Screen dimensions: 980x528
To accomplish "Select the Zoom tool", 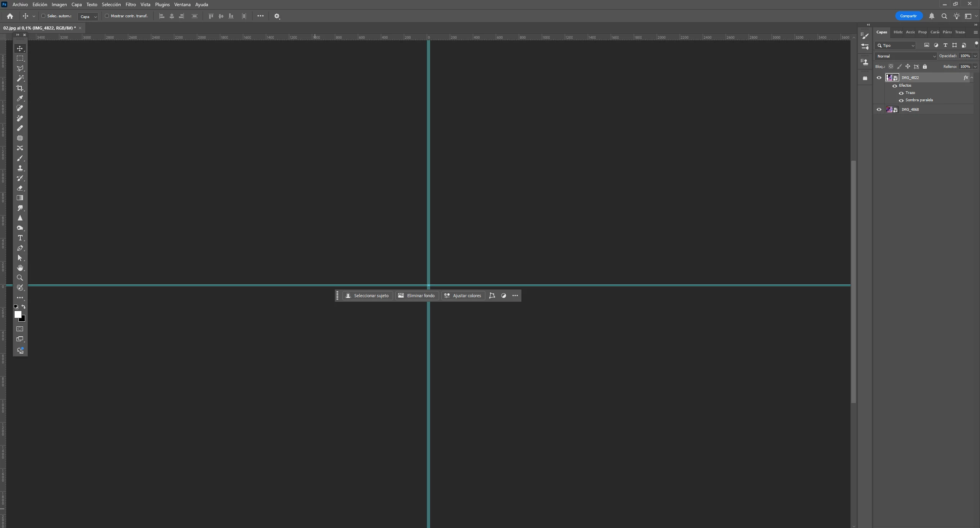I will [x=20, y=278].
